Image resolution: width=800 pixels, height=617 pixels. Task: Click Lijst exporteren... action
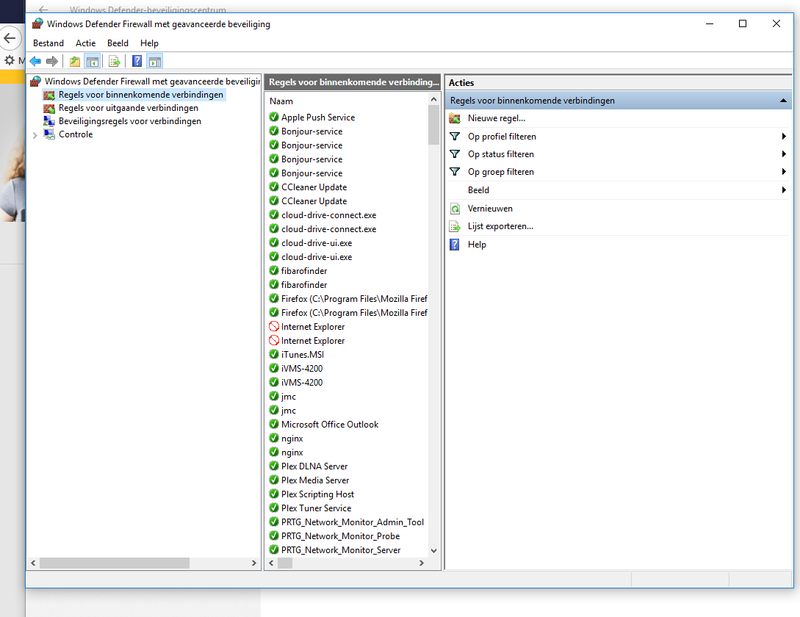501,226
